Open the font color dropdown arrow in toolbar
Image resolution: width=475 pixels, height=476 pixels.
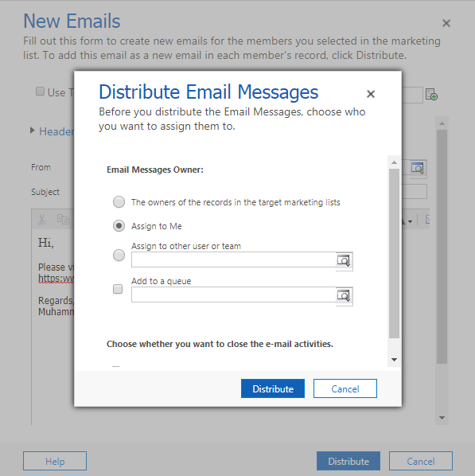pos(410,221)
